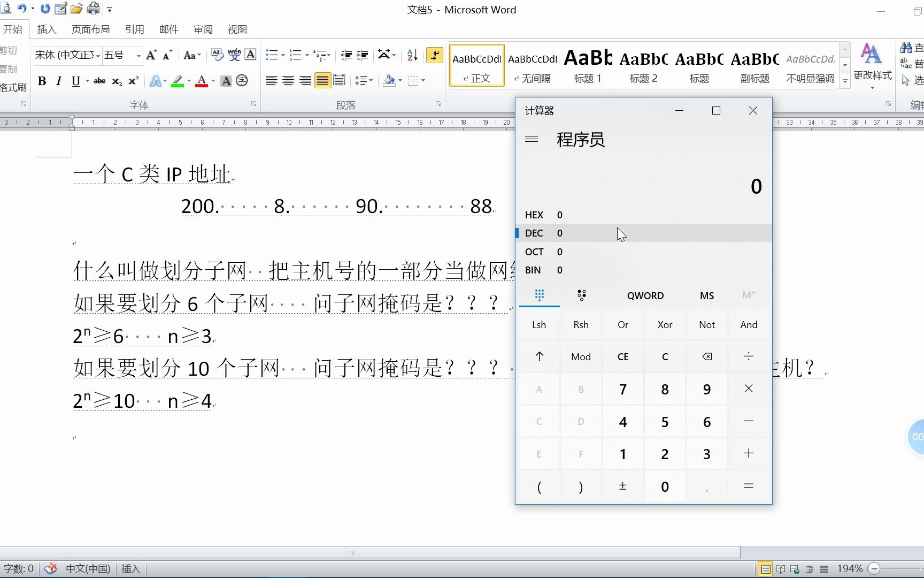Click the Character Border icon
The width and height of the screenshot is (924, 578).
pos(250,55)
